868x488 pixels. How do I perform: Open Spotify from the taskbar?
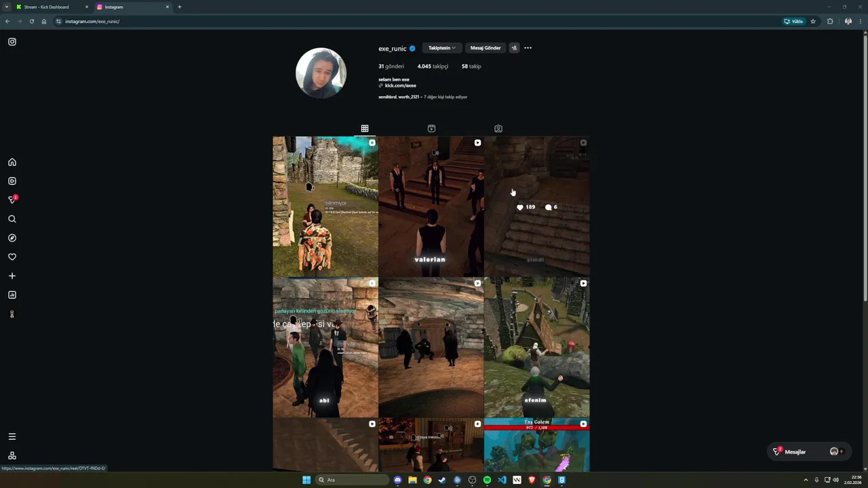(487, 480)
